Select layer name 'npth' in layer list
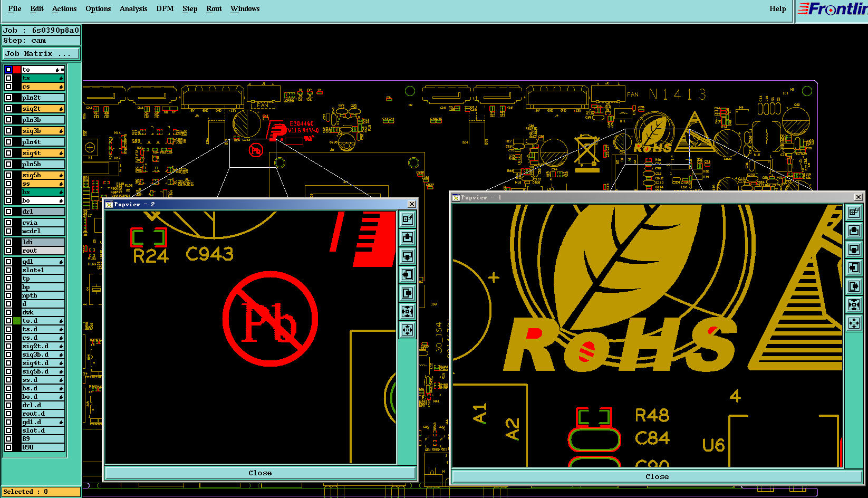 [43, 295]
